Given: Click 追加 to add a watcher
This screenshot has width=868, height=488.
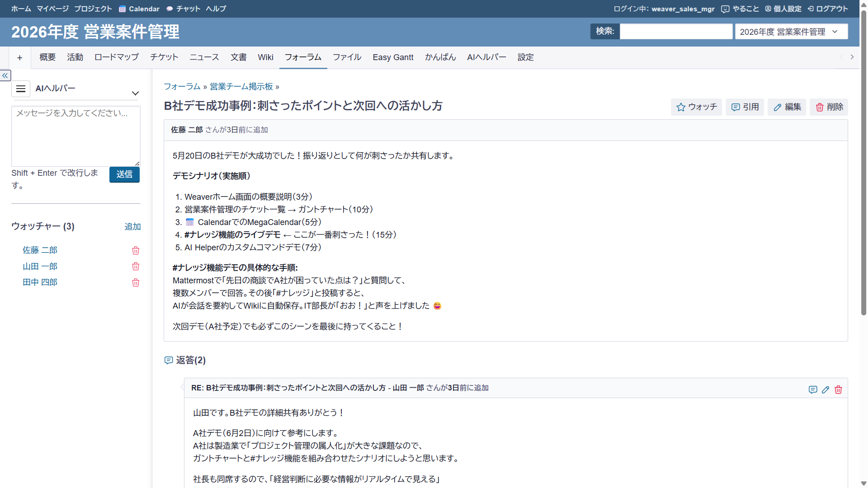Looking at the screenshot, I should pos(132,227).
